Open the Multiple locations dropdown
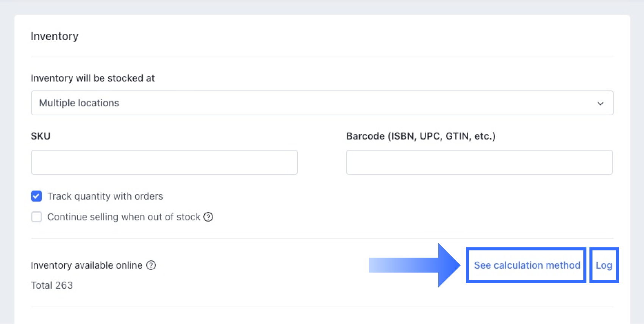The width and height of the screenshot is (644, 324). click(x=322, y=103)
